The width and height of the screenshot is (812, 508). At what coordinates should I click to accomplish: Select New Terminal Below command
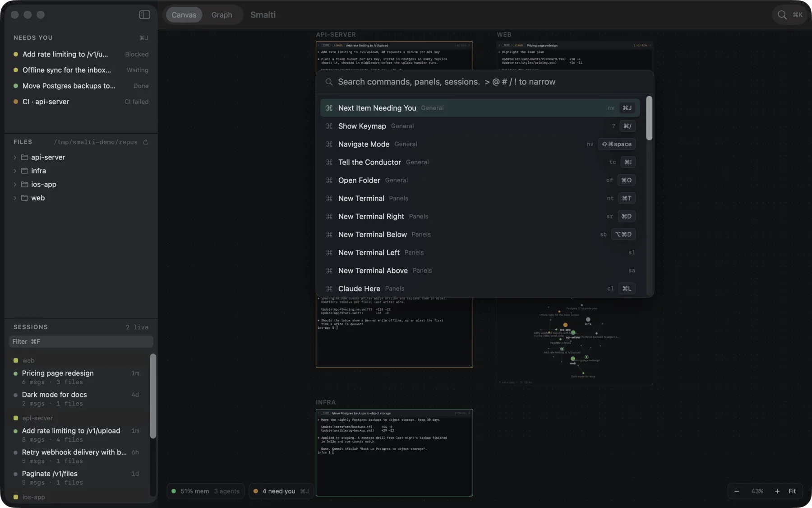click(x=480, y=234)
